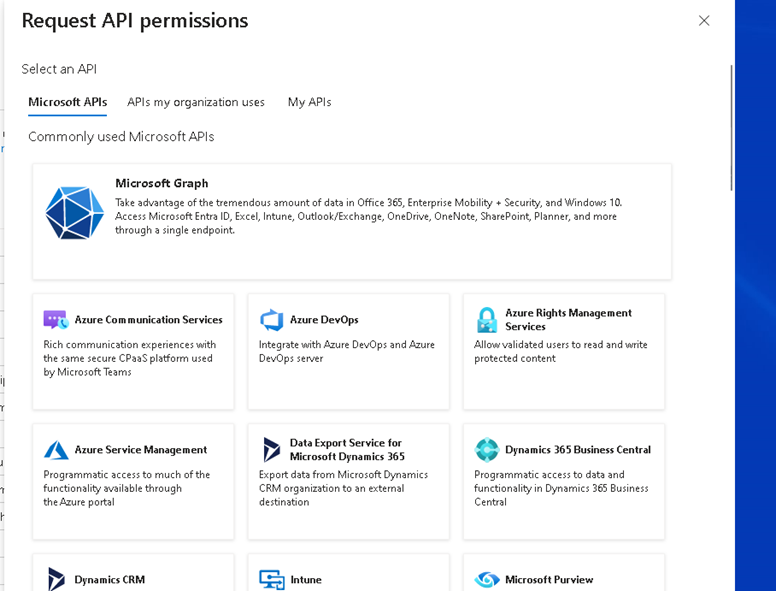This screenshot has width=776, height=591.
Task: Click the Microsoft Graph polyhedron icon
Action: tap(75, 213)
